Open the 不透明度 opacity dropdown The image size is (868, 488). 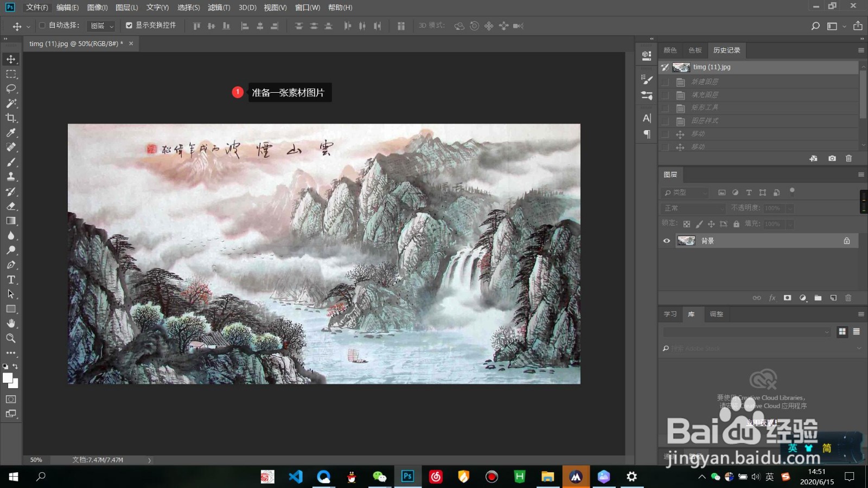pos(790,208)
